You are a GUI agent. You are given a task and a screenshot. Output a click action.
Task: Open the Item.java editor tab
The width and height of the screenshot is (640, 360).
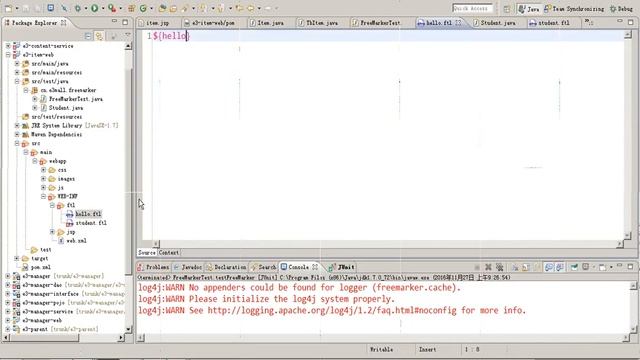pyautogui.click(x=270, y=23)
